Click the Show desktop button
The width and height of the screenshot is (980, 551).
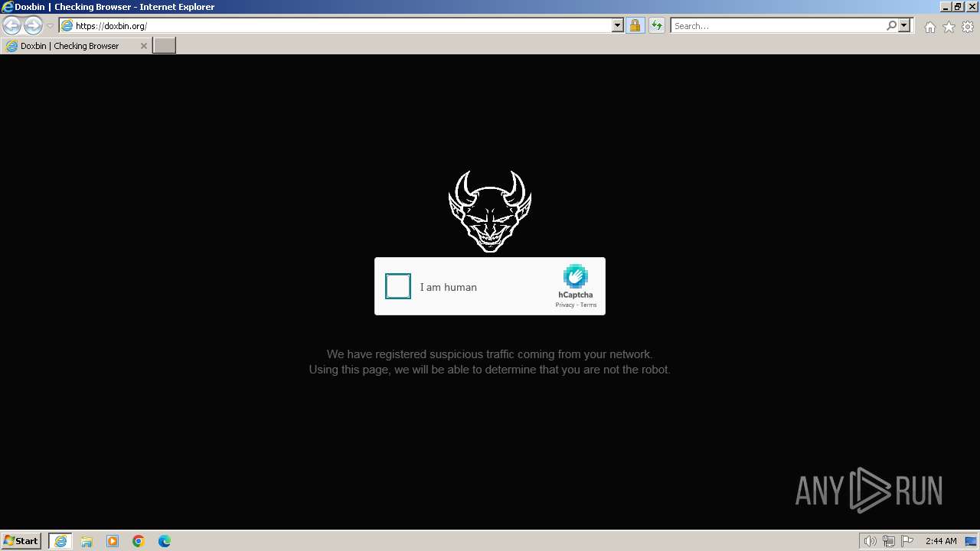(971, 541)
